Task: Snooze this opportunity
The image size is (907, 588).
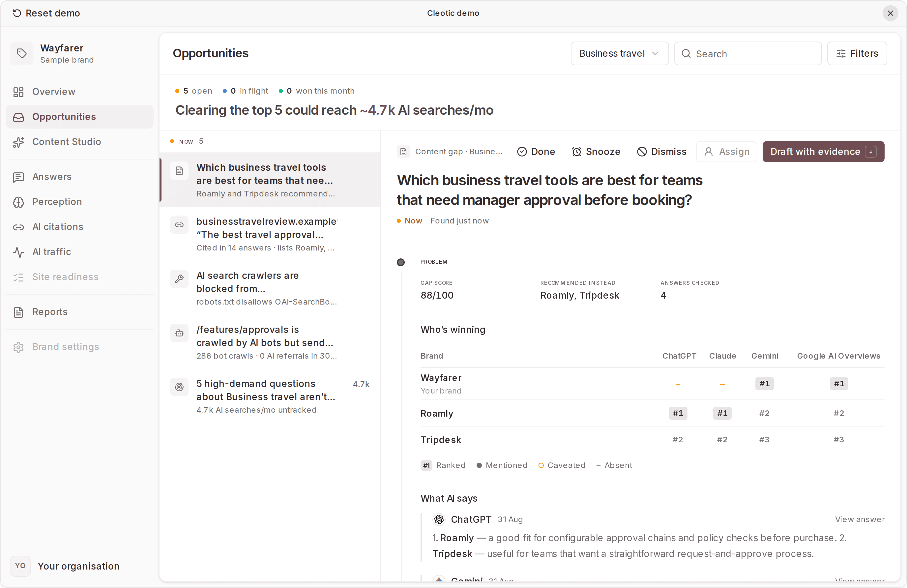Action: pyautogui.click(x=596, y=152)
